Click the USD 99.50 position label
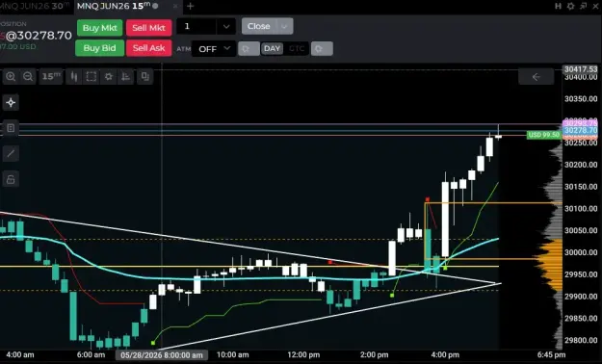 tap(543, 135)
